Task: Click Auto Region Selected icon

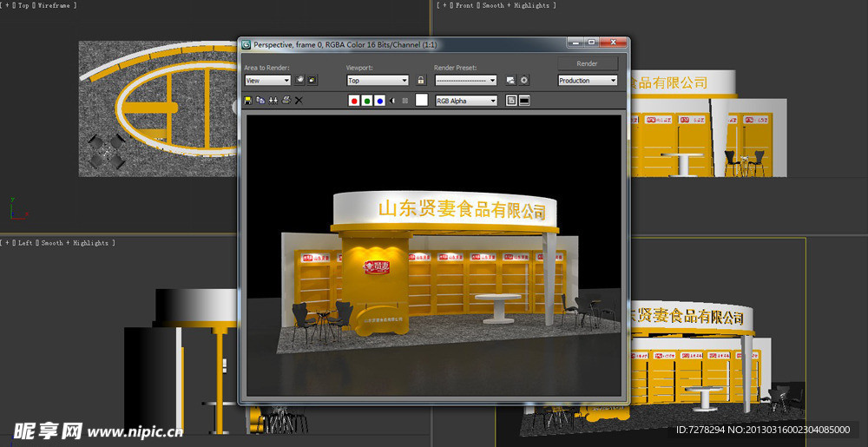Action: click(x=312, y=80)
